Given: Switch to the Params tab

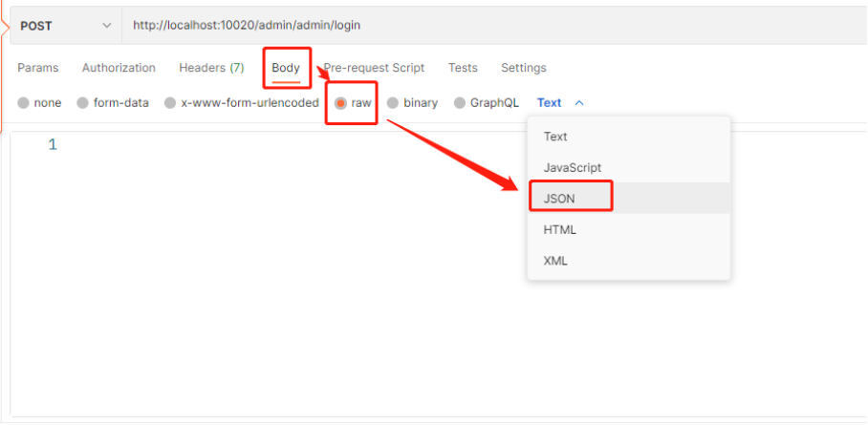Looking at the screenshot, I should pyautogui.click(x=37, y=68).
